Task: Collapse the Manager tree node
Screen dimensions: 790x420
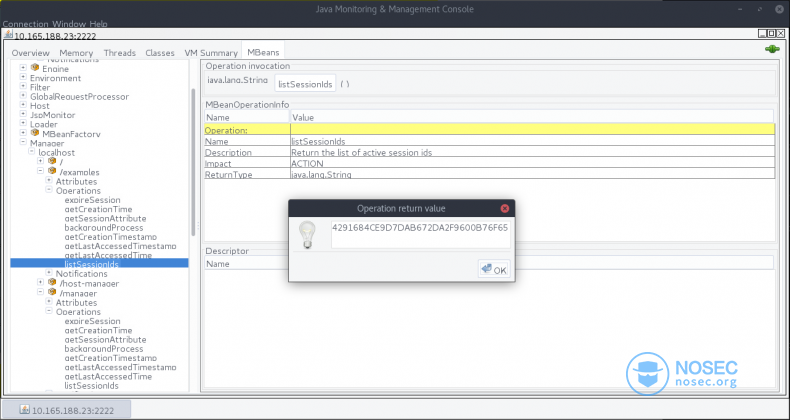Action: tap(23, 142)
